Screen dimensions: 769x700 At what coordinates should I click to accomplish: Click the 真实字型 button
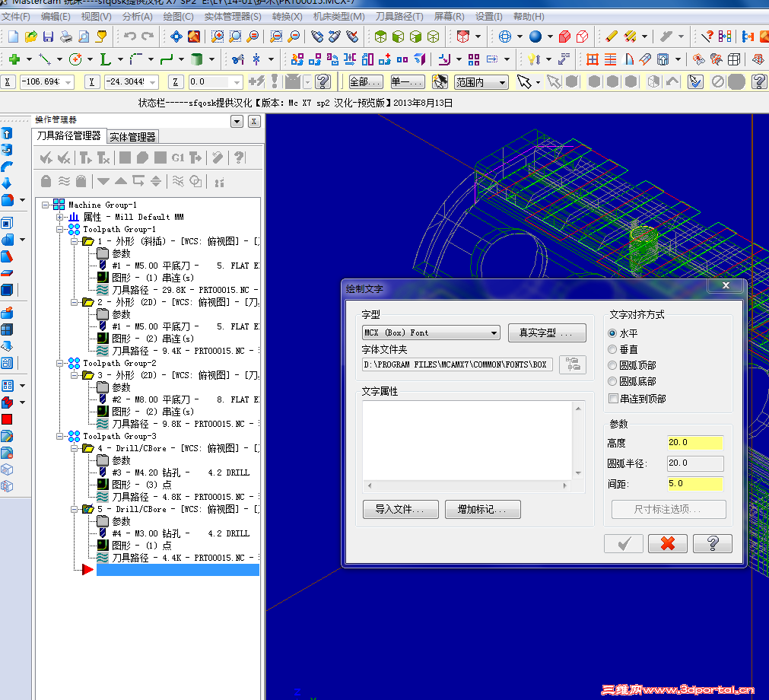[x=548, y=332]
